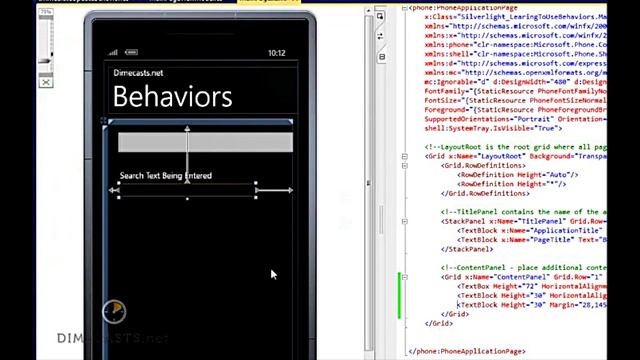Click the FontFamily attribute line
640x360 pixels.
point(516,91)
